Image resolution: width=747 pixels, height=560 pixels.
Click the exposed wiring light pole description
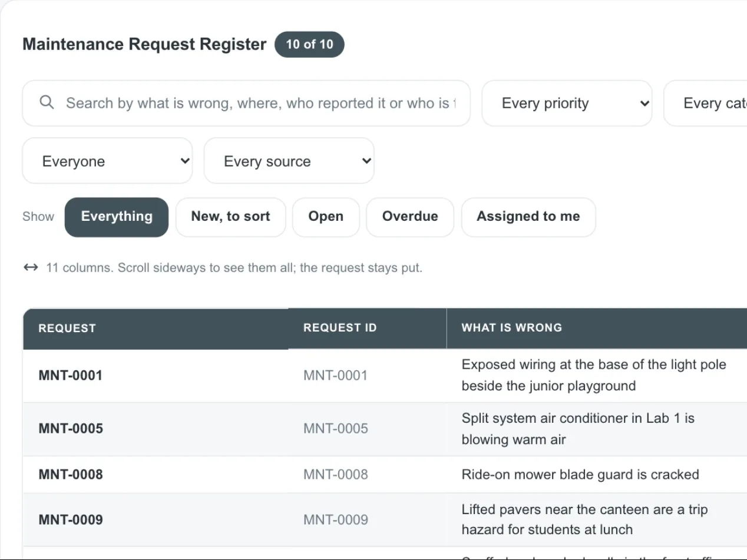point(594,375)
